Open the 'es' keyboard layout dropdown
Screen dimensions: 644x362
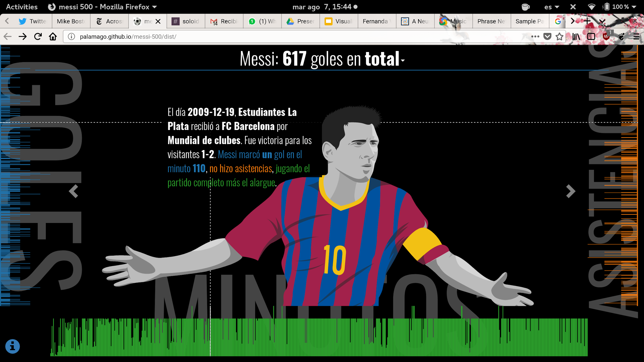(x=551, y=7)
